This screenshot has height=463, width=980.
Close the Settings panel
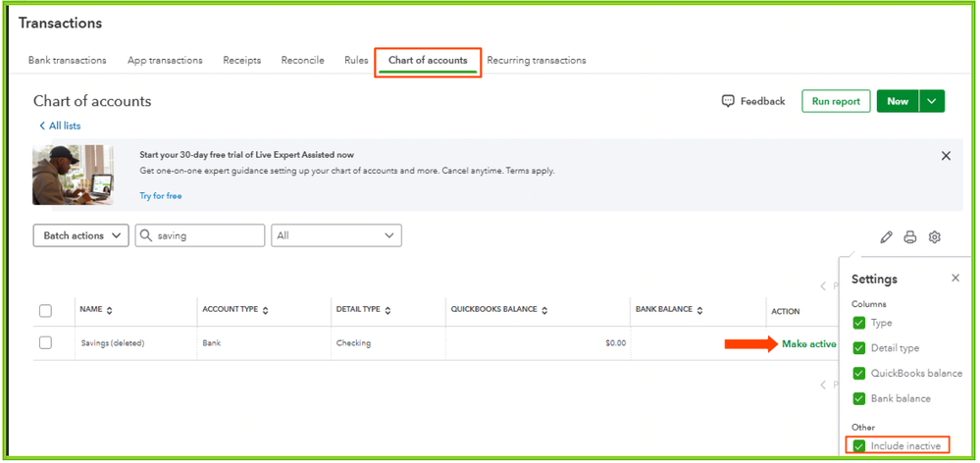955,278
